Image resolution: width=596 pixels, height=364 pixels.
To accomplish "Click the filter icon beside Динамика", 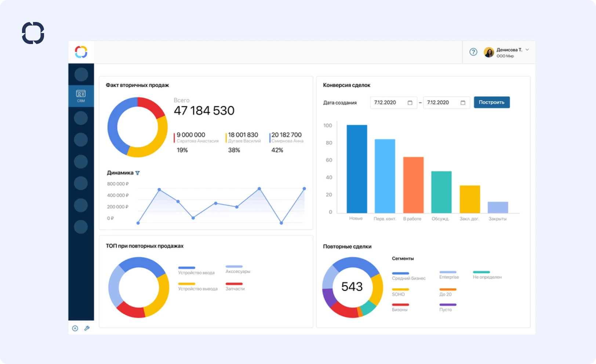I will (137, 172).
